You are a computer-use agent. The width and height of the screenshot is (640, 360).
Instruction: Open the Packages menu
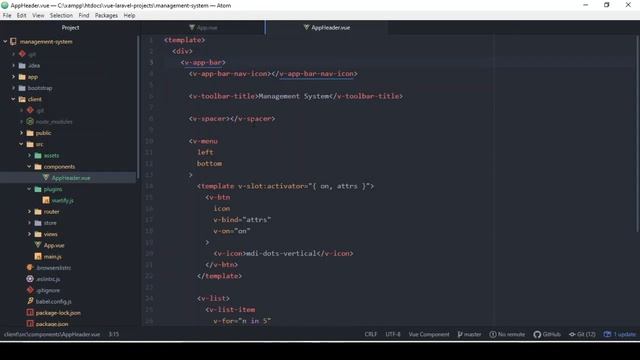point(106,15)
